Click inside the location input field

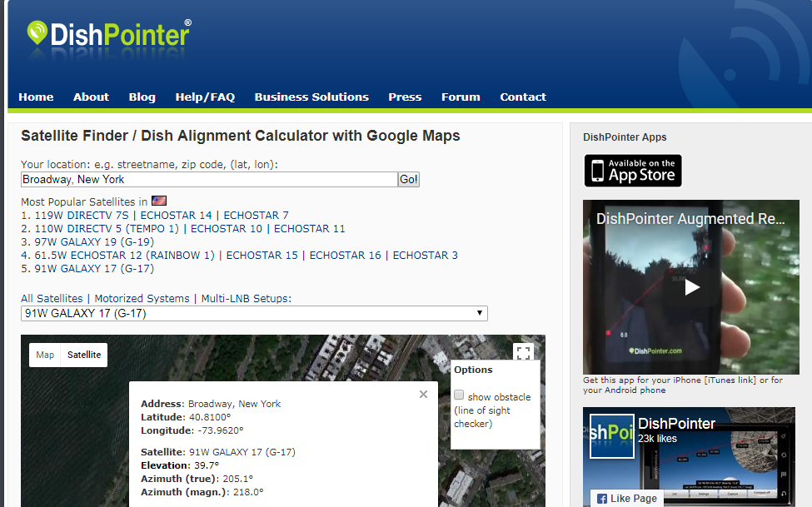208,179
